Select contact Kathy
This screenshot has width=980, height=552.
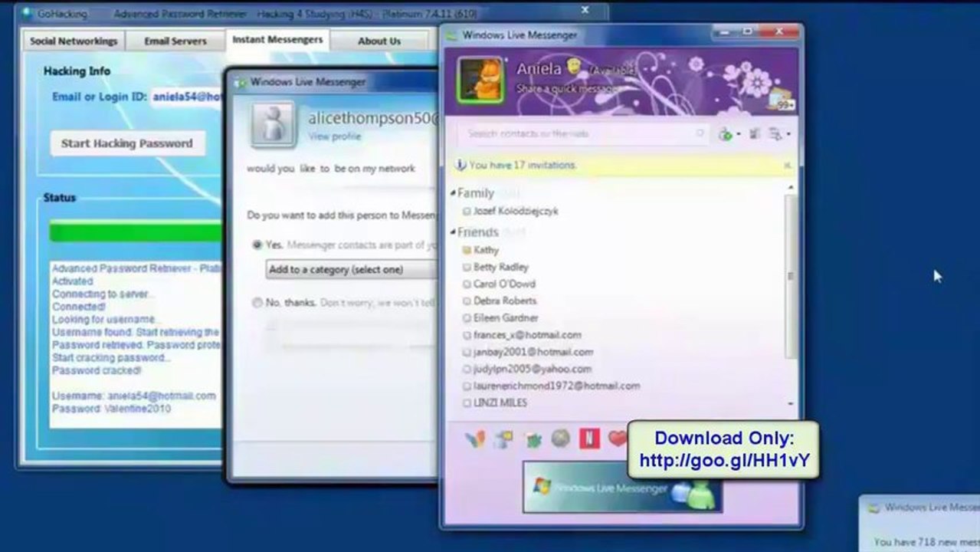(486, 250)
